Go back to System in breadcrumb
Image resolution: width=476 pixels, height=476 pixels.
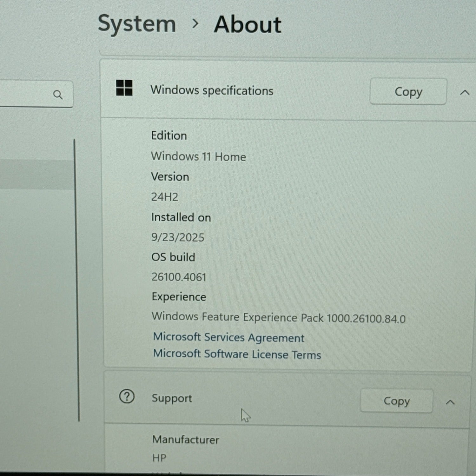tap(137, 24)
